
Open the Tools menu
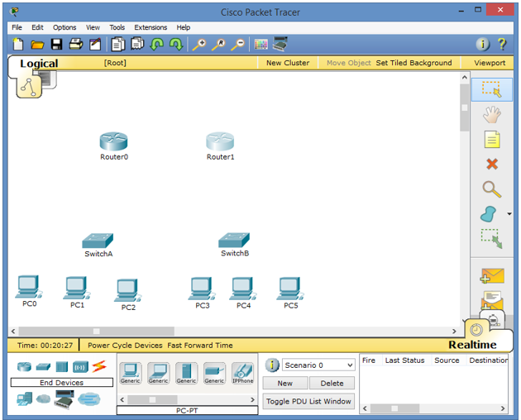coord(117,27)
